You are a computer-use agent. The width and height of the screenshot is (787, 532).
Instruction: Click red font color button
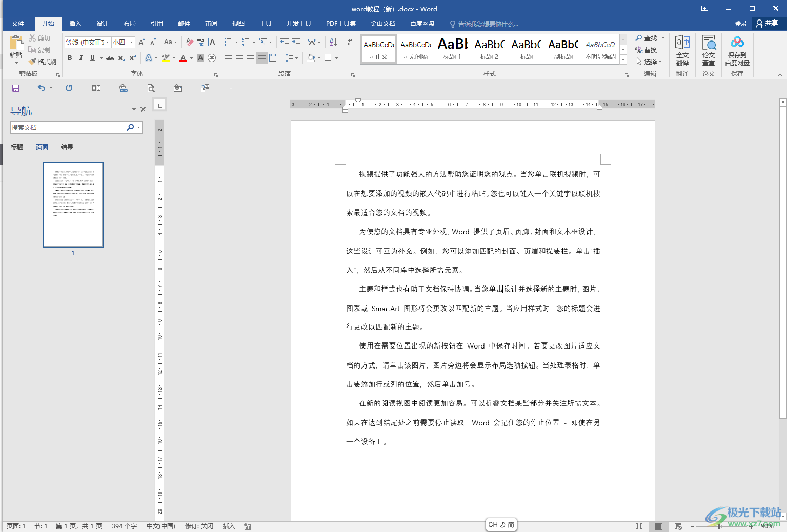(x=183, y=58)
